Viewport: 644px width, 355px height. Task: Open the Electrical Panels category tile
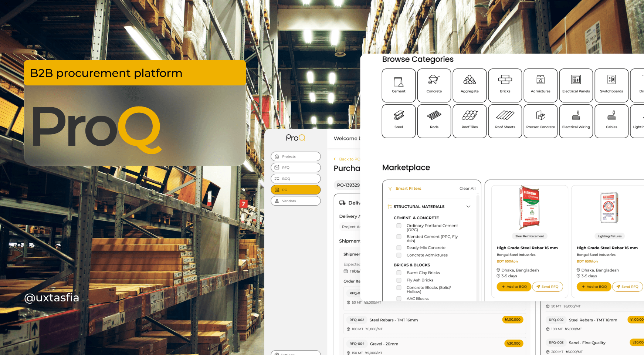(576, 85)
